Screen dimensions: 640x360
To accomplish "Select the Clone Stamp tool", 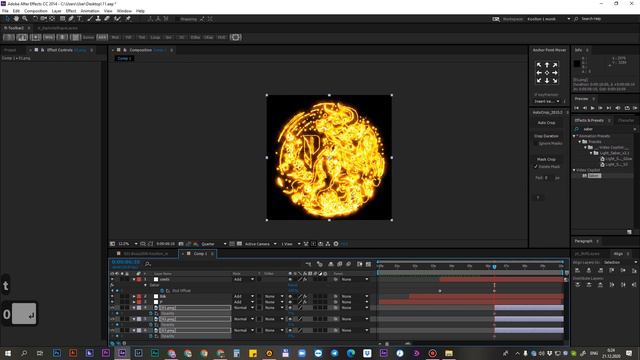I will point(98,19).
